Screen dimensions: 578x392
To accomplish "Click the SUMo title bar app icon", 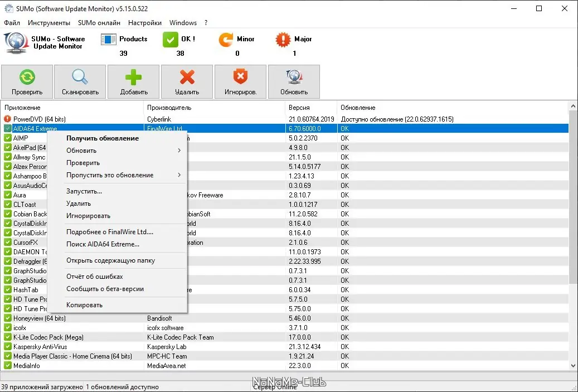I will pos(8,8).
